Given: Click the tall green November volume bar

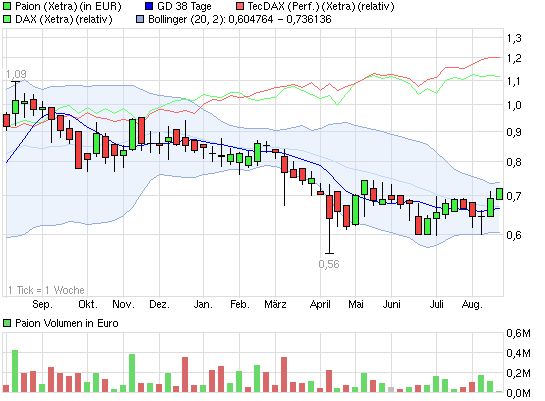Looking at the screenshot, I should pos(132,373).
